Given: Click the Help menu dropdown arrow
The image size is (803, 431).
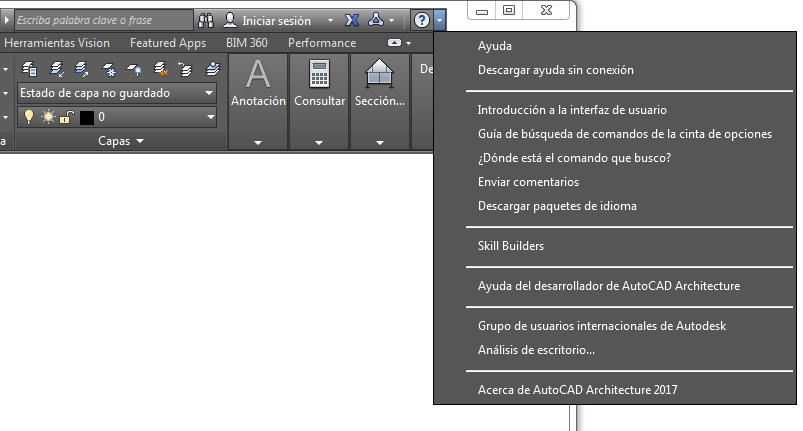Looking at the screenshot, I should 440,20.
